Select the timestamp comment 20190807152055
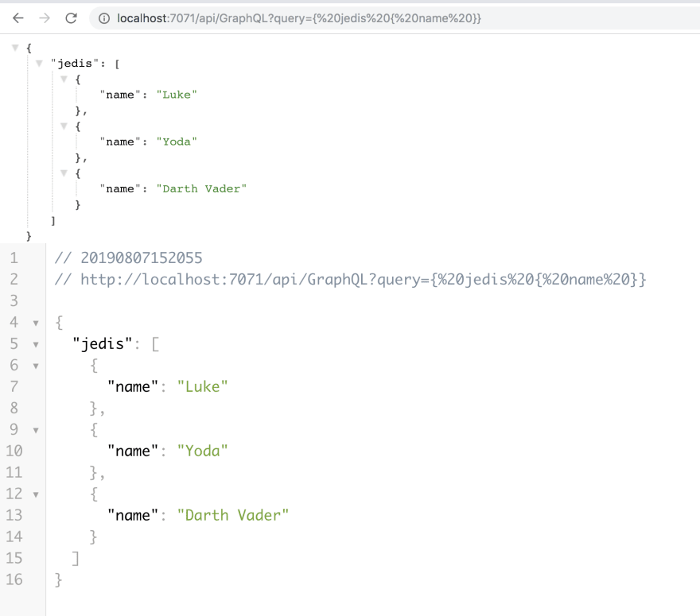 point(141,258)
